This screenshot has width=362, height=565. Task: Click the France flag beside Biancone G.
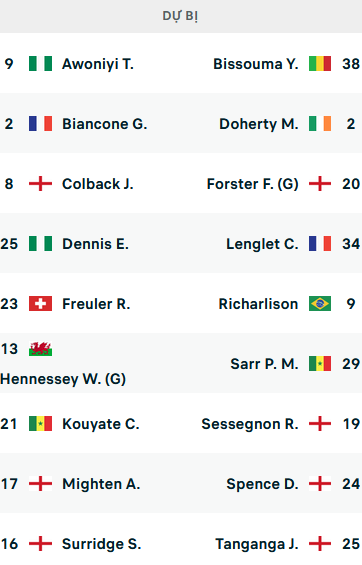40,124
